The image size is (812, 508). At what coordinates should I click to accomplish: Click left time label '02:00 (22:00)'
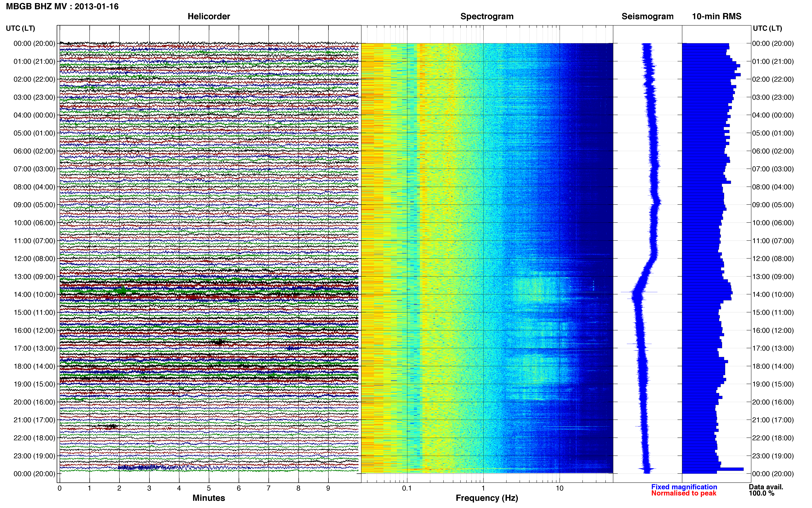[x=34, y=79]
